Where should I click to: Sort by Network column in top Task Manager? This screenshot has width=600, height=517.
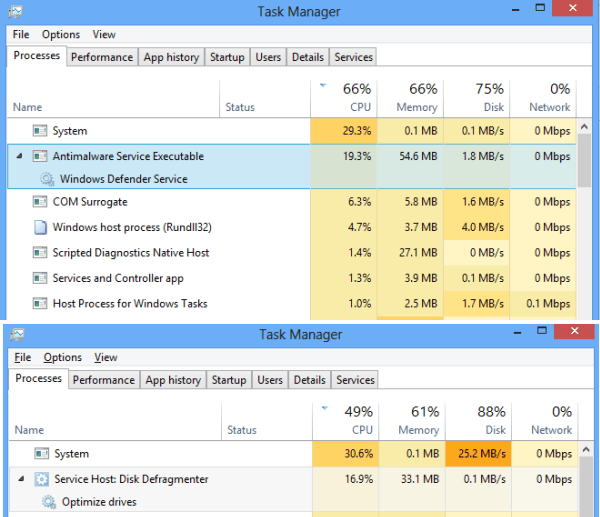tap(543, 99)
